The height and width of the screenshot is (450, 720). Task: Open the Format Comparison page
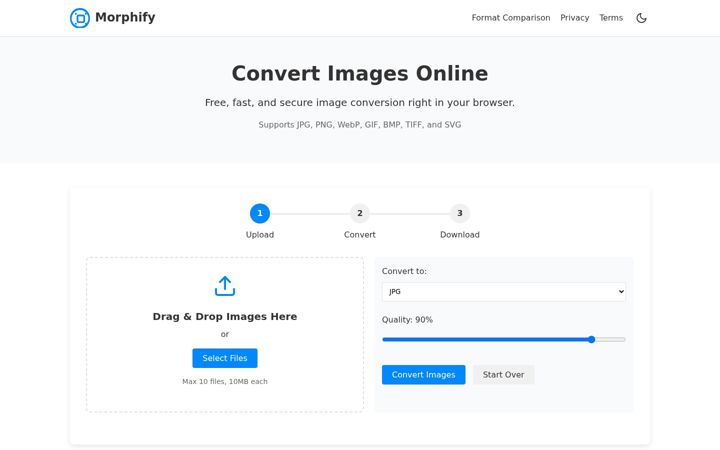pos(511,18)
